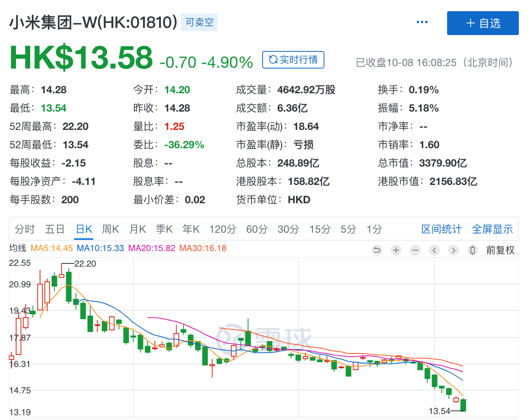This screenshot has width=530, height=420.
Task: Pan the chart right with the right chevron icon
Action: [x=453, y=250]
